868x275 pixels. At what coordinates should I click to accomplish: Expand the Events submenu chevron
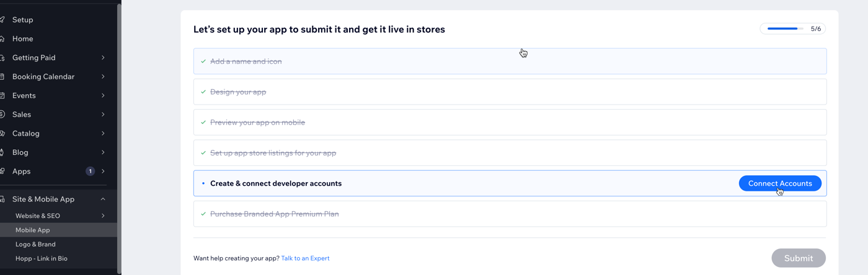click(x=103, y=95)
